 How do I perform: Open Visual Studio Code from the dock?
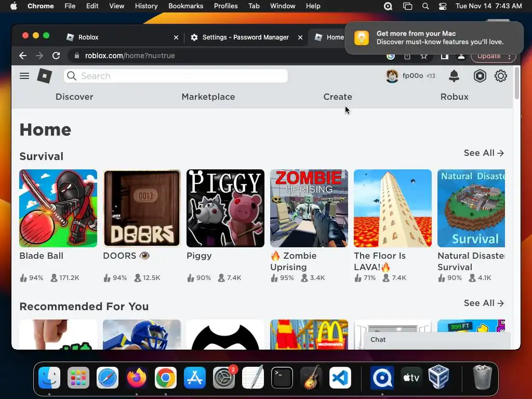340,377
